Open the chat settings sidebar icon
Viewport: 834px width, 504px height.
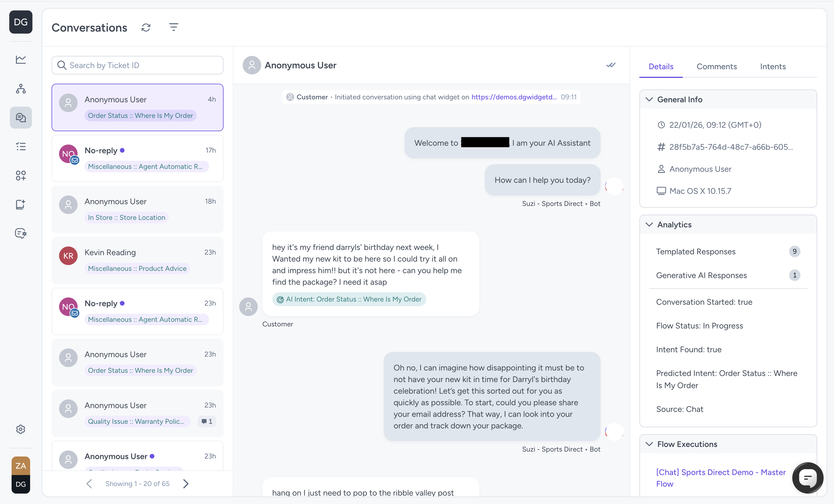pyautogui.click(x=21, y=233)
